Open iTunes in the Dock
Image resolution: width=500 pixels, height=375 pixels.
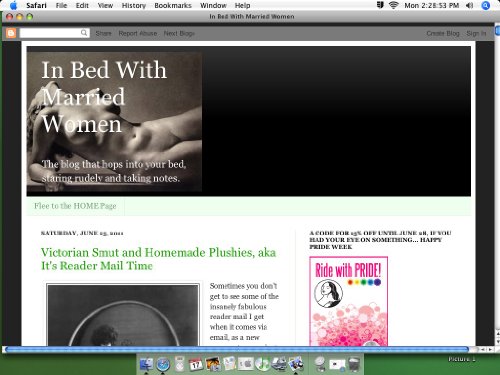coord(262,364)
